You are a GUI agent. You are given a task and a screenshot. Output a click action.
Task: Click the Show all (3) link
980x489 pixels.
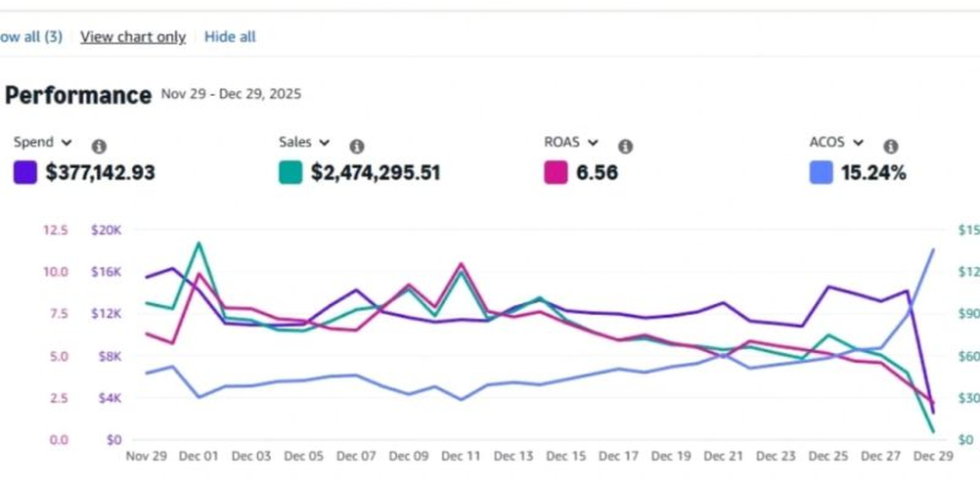pos(30,37)
